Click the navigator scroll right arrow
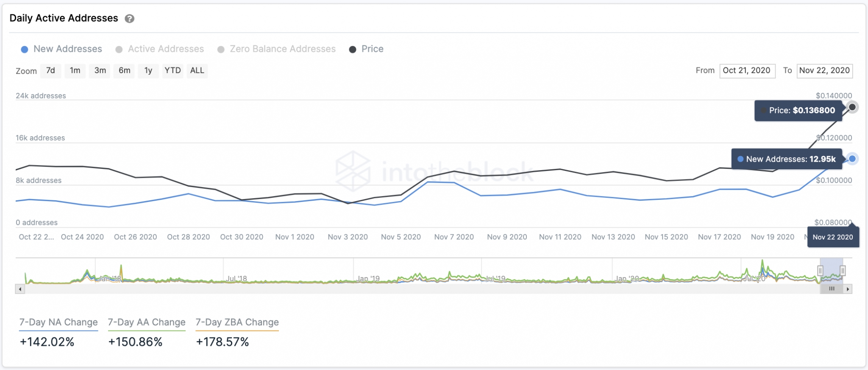 coord(848,289)
